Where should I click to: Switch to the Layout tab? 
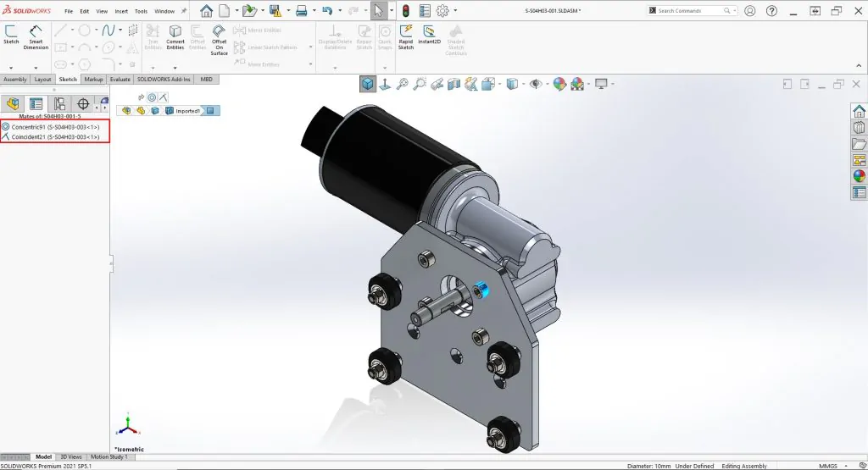click(42, 79)
